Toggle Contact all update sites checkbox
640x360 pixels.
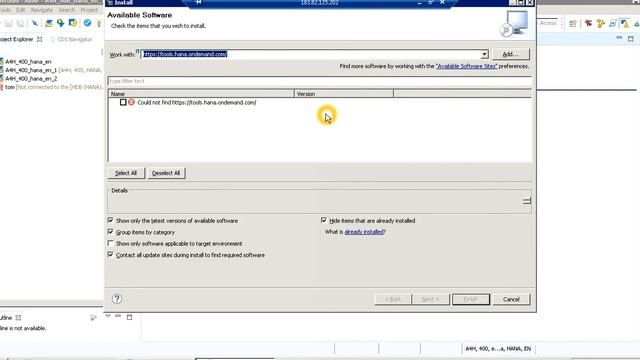coord(111,254)
